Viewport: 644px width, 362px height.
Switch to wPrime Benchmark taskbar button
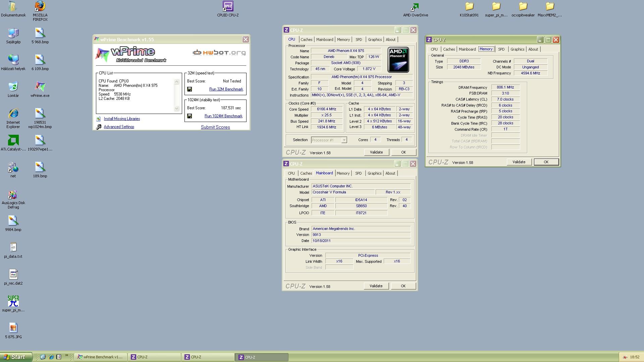(101, 357)
